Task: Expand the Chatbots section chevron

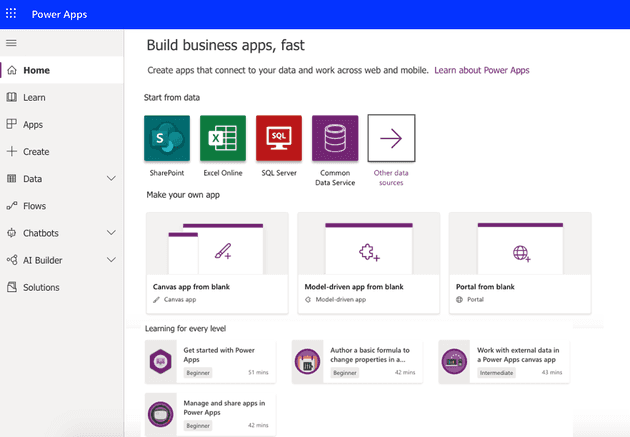Action: click(111, 233)
